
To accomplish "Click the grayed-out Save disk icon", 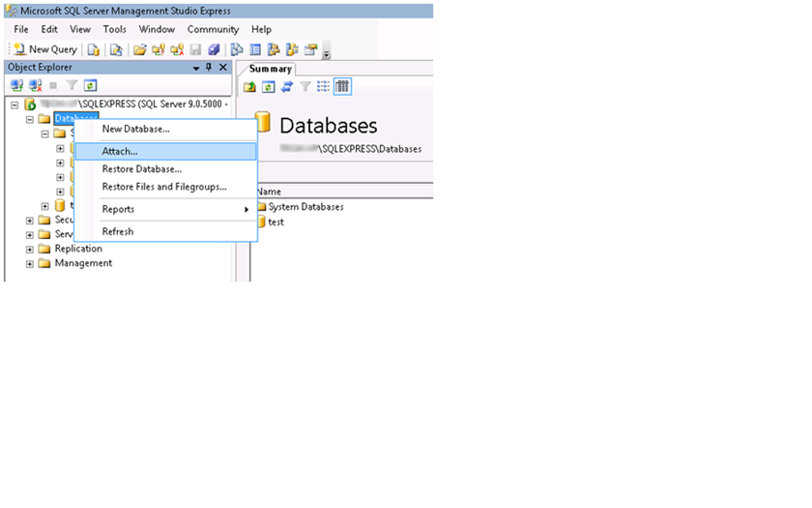I will [195, 49].
